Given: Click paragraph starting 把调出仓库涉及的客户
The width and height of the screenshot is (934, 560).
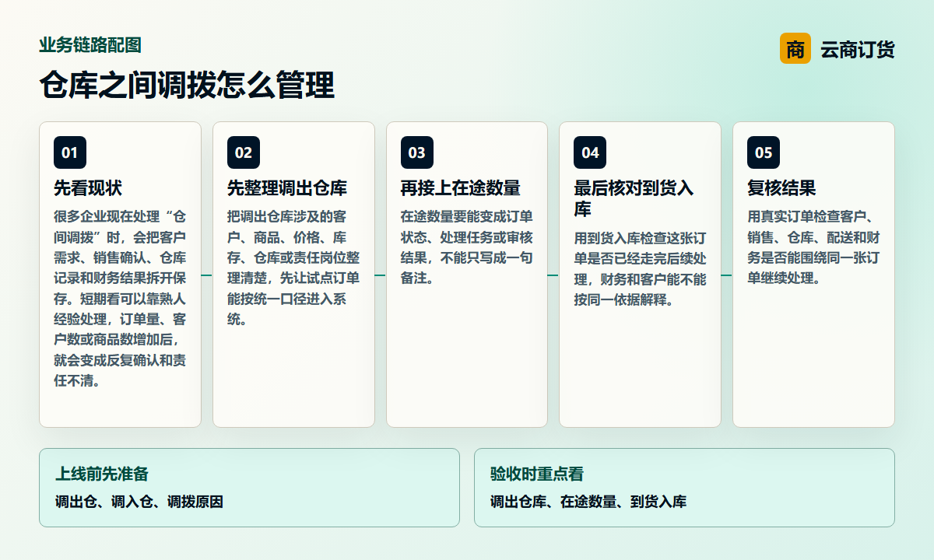Looking at the screenshot, I should coord(293,268).
